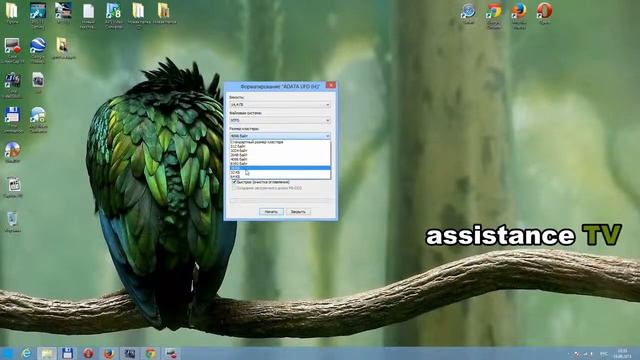
Task: Select 1024 bytes in cluster size list
Action: click(x=280, y=151)
